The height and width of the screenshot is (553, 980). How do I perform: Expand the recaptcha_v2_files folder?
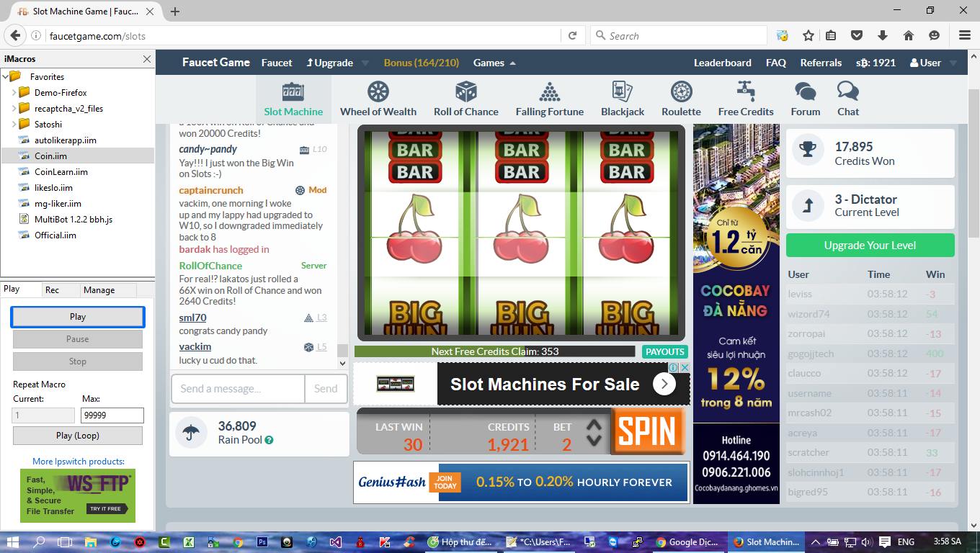pyautogui.click(x=14, y=109)
